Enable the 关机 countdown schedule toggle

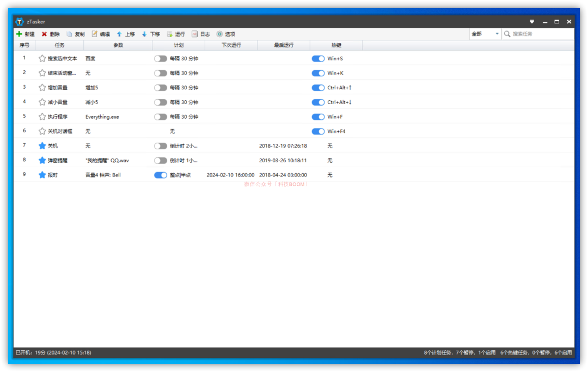click(161, 146)
